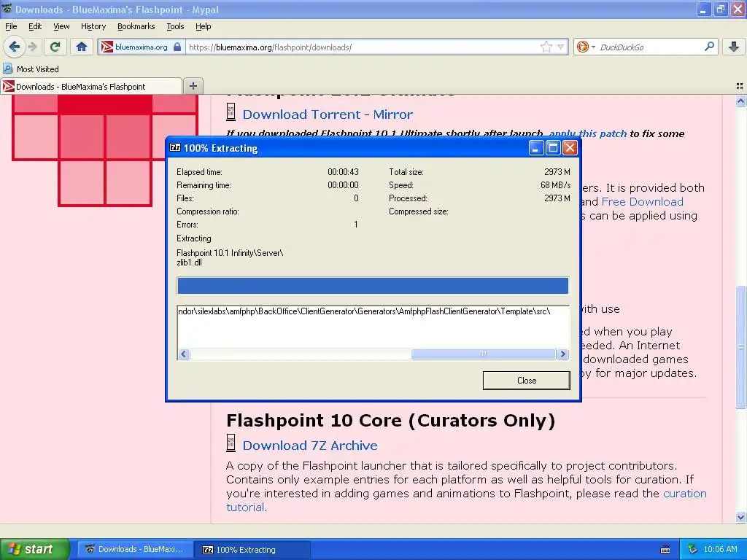Open the History menu

(93, 26)
